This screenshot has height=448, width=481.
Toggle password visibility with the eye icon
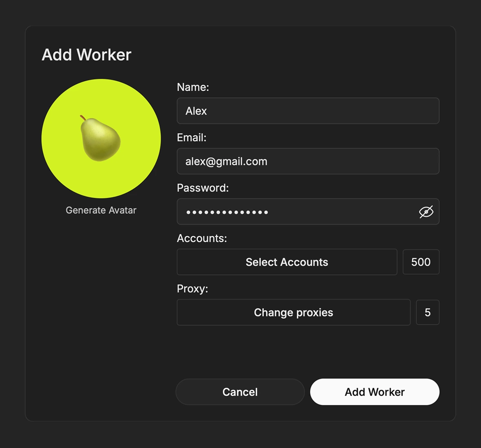426,212
